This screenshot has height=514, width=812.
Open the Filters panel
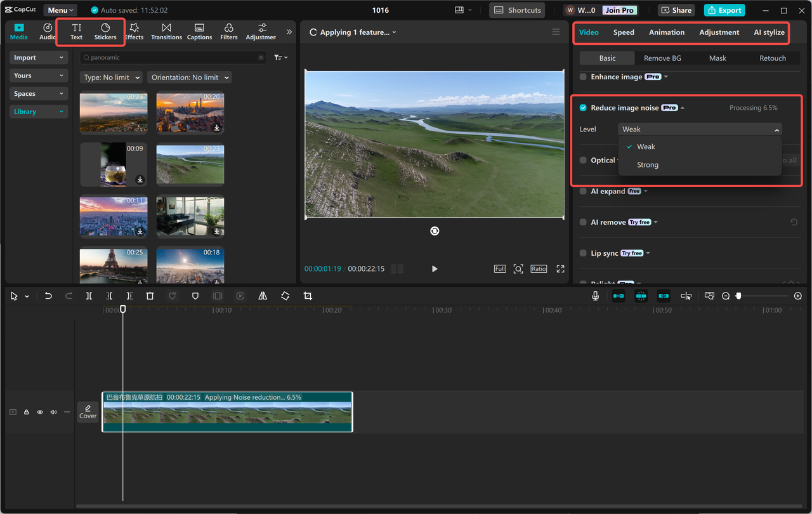point(228,32)
